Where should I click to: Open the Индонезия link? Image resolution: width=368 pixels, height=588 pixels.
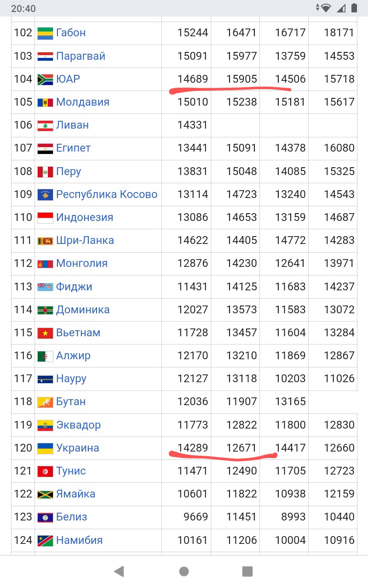tap(85, 217)
